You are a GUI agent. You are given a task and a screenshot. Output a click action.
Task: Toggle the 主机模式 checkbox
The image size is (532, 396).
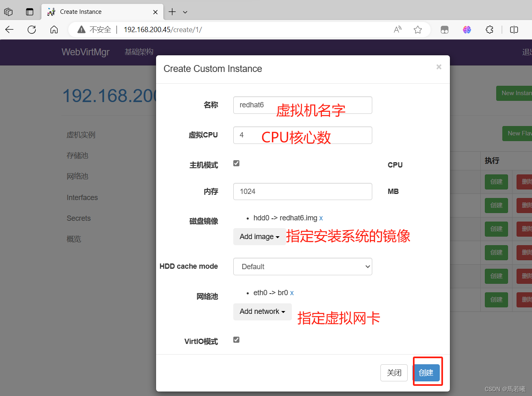tap(236, 163)
